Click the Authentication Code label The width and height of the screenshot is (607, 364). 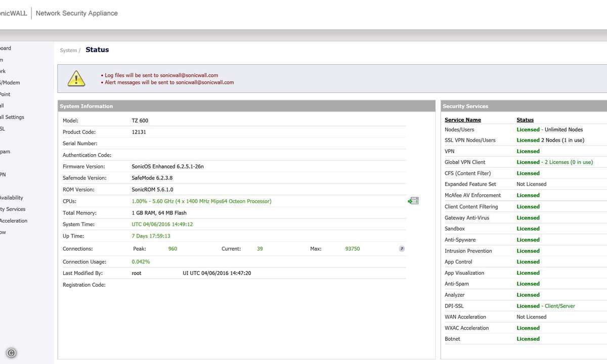click(x=87, y=155)
